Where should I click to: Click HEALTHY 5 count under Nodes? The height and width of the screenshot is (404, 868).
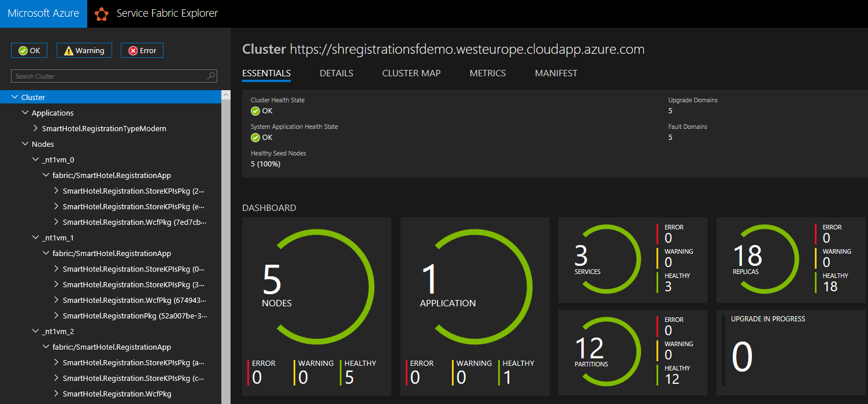(x=359, y=372)
